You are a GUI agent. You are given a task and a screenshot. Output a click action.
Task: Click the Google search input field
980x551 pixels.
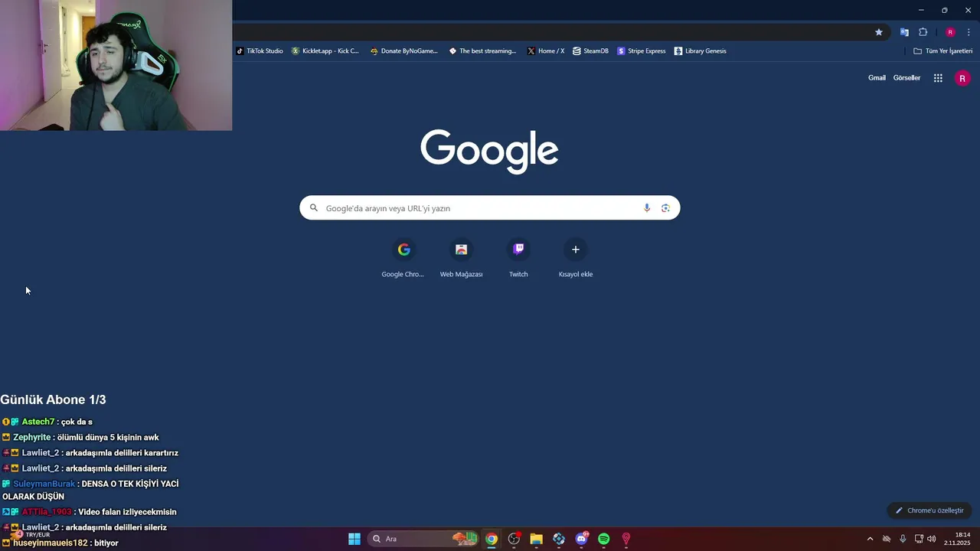(x=489, y=208)
